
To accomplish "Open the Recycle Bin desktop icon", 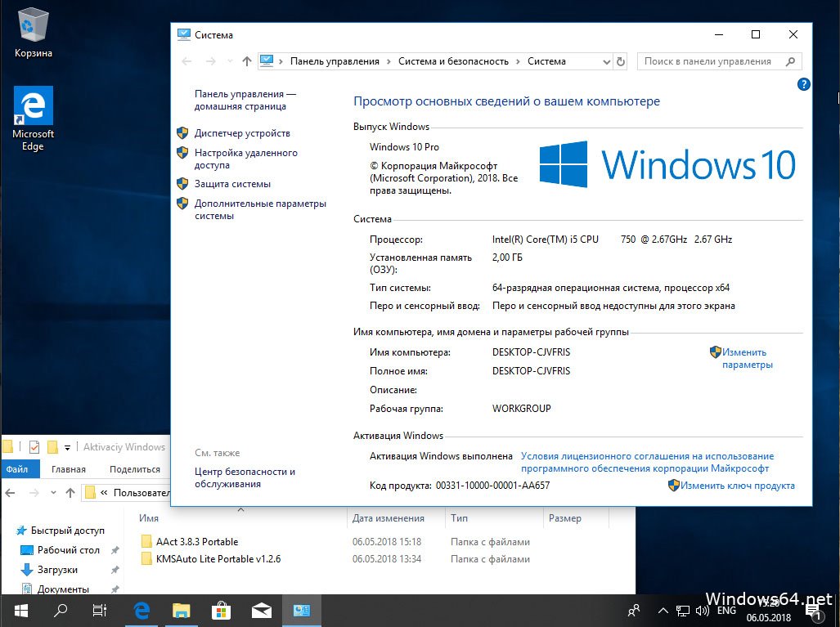I will tap(34, 32).
